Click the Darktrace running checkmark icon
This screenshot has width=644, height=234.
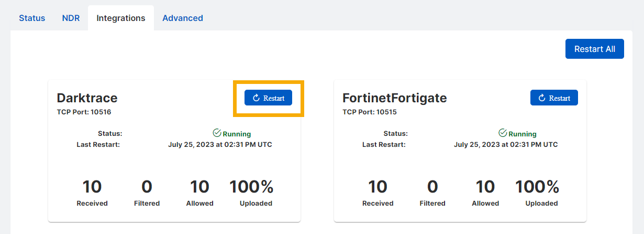(217, 133)
